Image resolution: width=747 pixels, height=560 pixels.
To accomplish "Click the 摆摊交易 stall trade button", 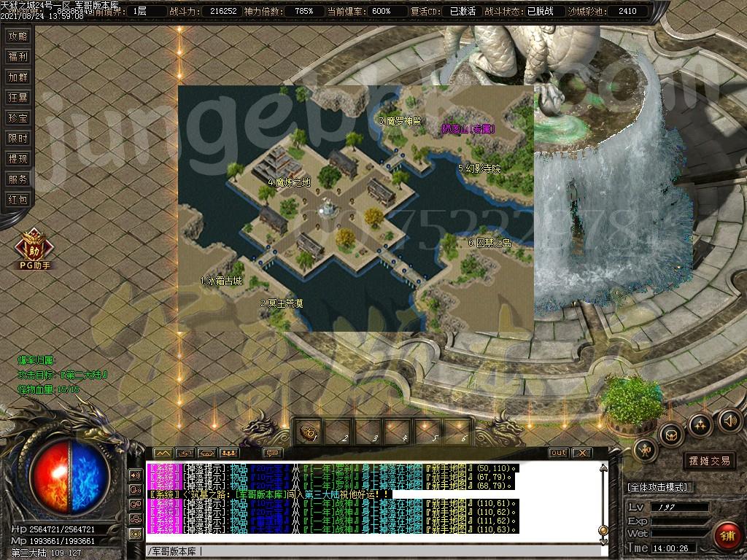I will [x=708, y=461].
